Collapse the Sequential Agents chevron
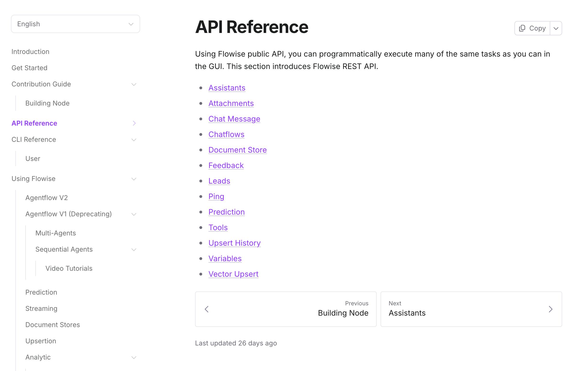Screen dimensions: 588x371 pos(134,249)
